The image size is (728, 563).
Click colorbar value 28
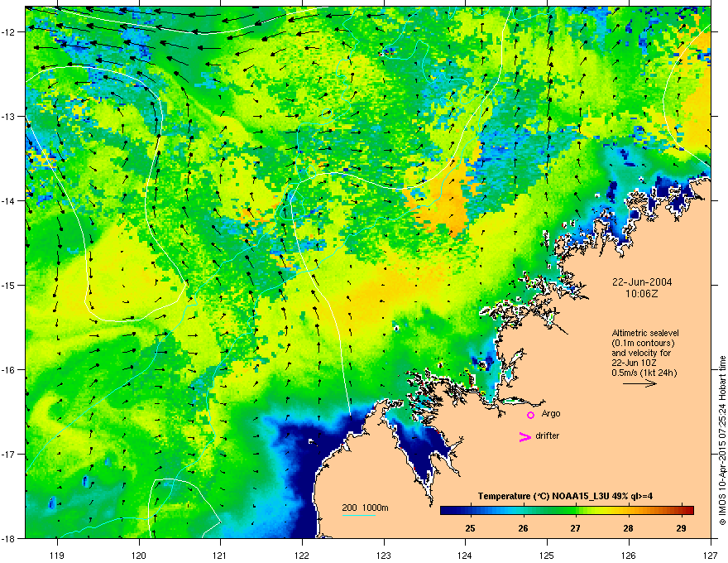pyautogui.click(x=628, y=528)
